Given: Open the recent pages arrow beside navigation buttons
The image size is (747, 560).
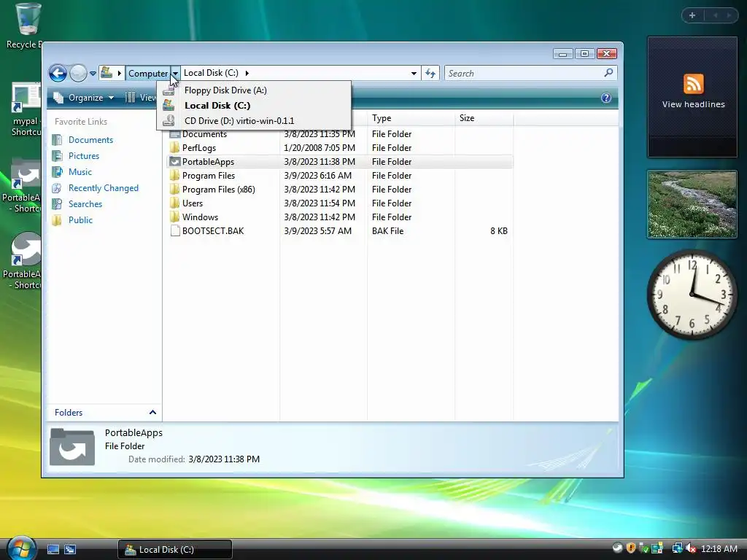Looking at the screenshot, I should coord(93,74).
